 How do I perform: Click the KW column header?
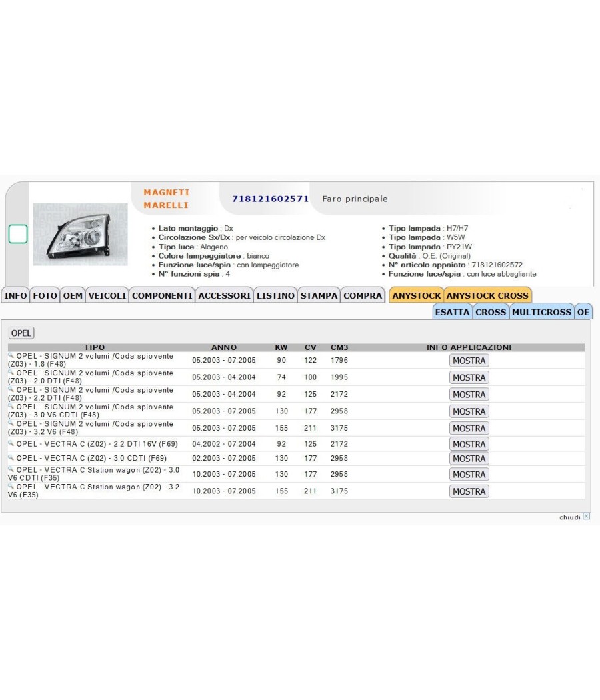point(281,347)
